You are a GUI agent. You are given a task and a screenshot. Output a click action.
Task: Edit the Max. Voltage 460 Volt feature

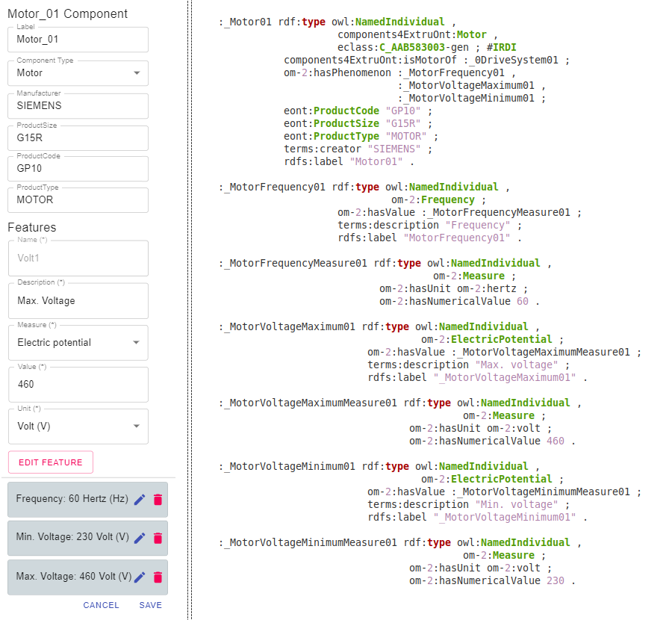pos(140,577)
